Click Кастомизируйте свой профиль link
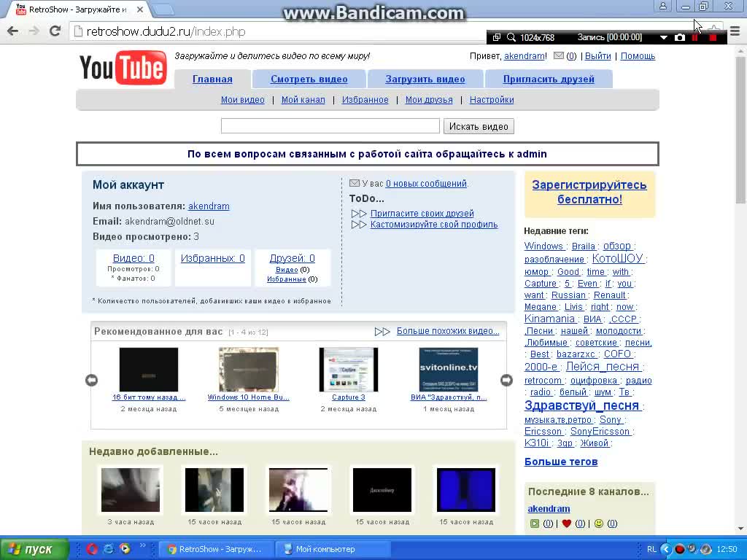The image size is (747, 560). [x=434, y=225]
